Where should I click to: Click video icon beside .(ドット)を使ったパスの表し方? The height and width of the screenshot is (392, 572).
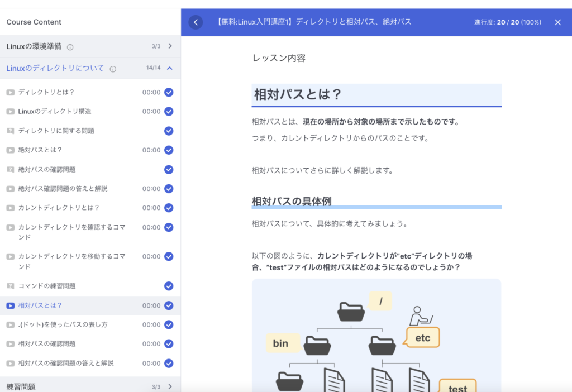click(11, 324)
